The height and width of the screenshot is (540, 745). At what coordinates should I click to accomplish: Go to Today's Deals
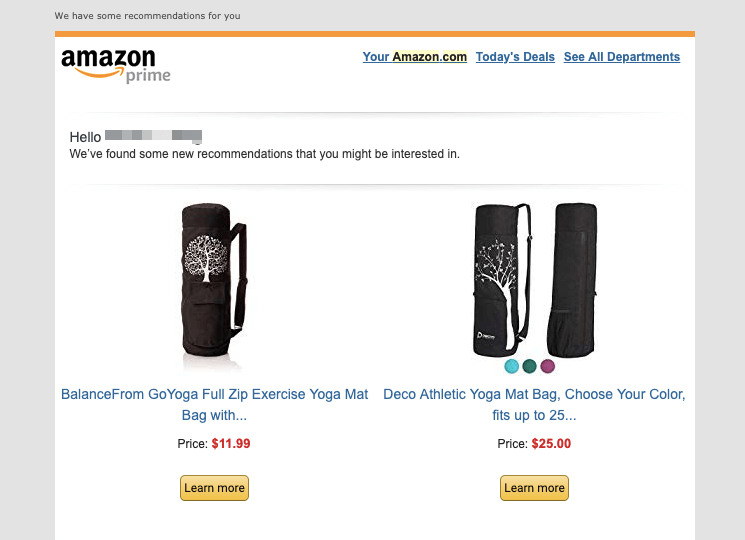[x=515, y=57]
